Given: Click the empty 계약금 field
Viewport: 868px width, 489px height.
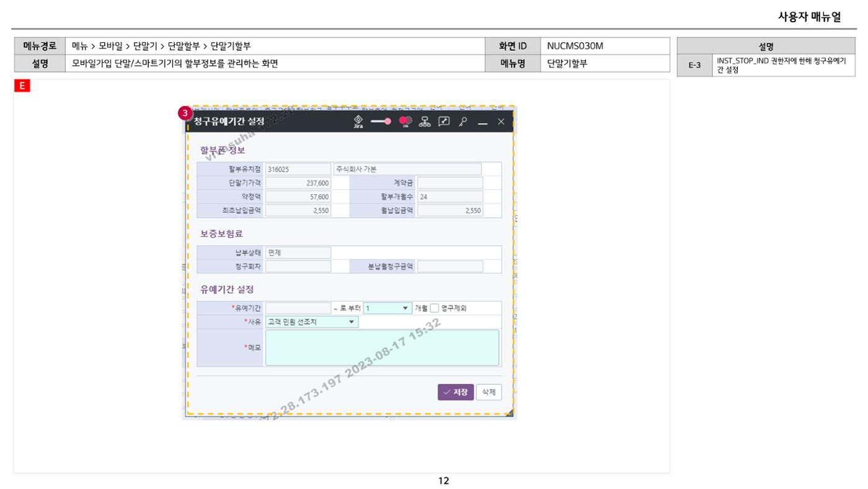Looking at the screenshot, I should point(450,183).
